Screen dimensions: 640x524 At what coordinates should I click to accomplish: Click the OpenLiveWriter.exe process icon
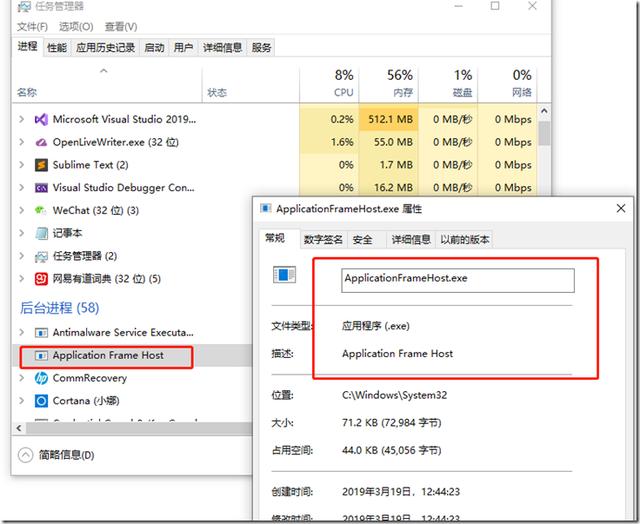(41, 142)
